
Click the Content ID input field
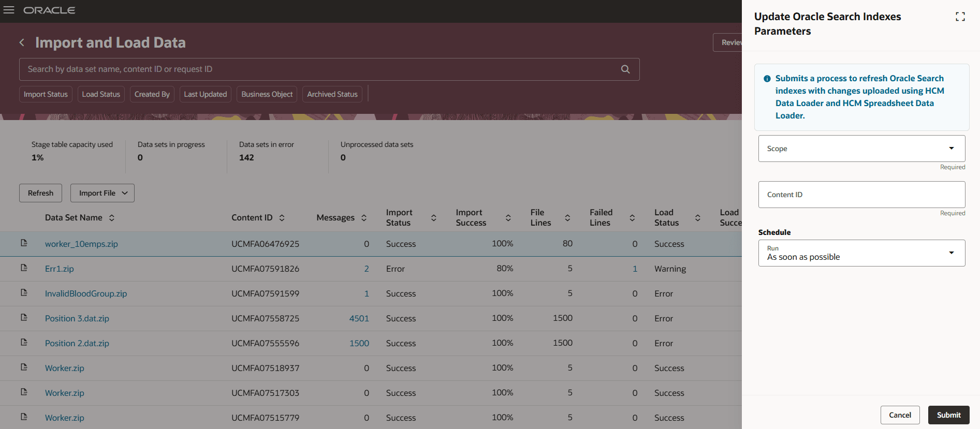coord(861,195)
